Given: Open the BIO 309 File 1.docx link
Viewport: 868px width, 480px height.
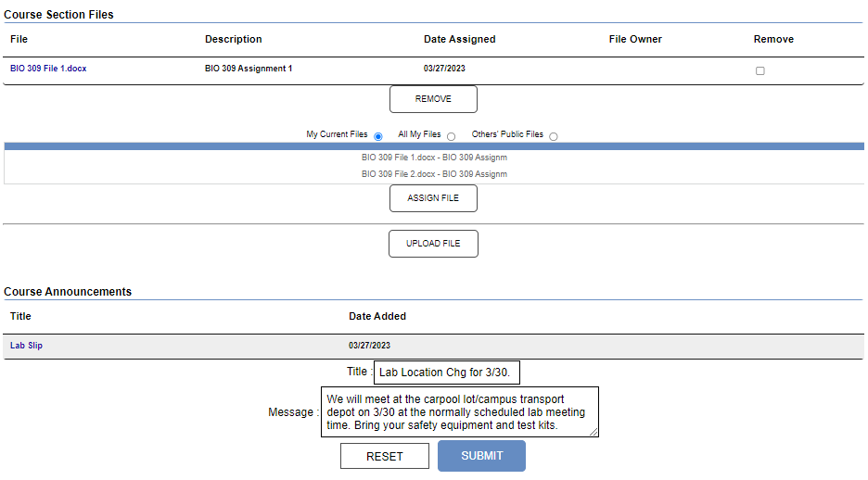Looking at the screenshot, I should click(x=48, y=69).
